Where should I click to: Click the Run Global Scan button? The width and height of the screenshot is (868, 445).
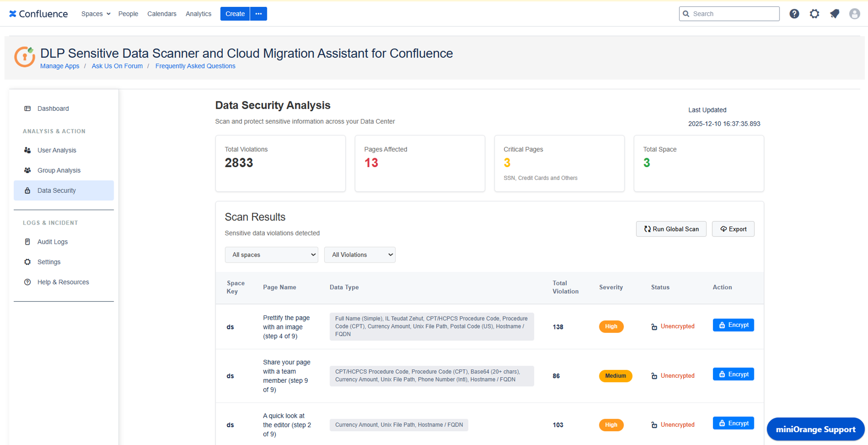671,229
